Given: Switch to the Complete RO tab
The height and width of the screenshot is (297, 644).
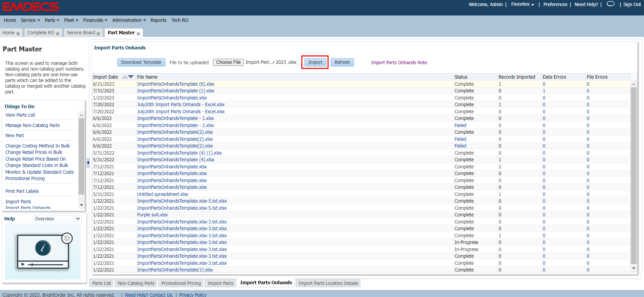Looking at the screenshot, I should pos(41,33).
